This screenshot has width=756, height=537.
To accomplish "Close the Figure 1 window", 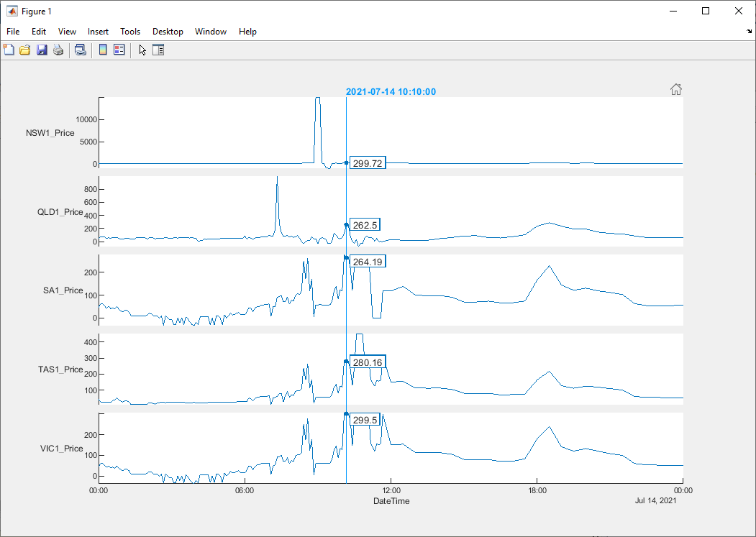I will pyautogui.click(x=738, y=11).
